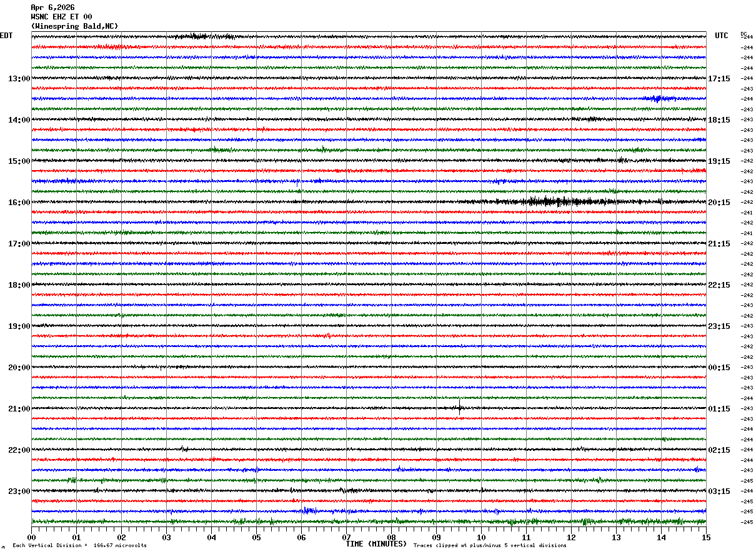
Task: Click minute tick label 00 on x-axis
Action: click(31, 537)
